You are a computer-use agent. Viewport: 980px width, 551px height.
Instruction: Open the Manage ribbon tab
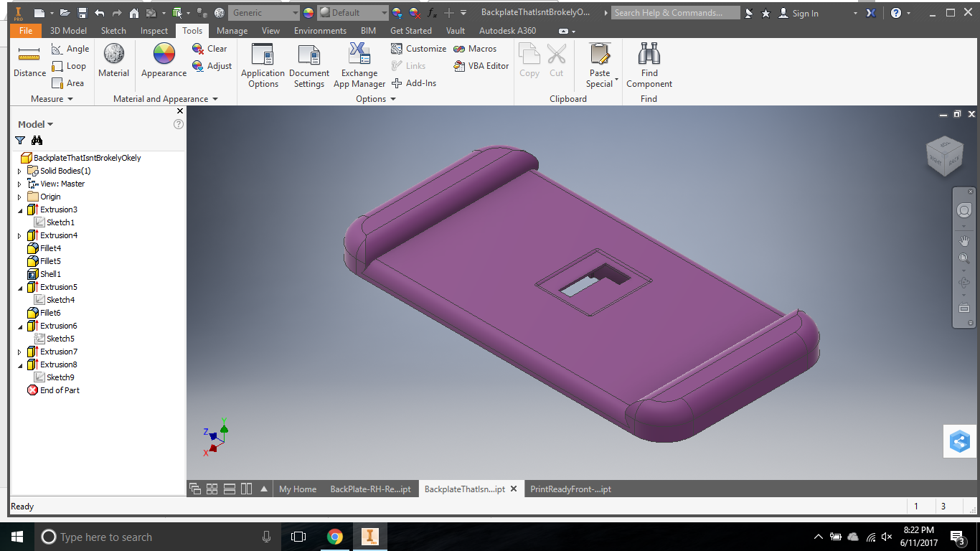(x=232, y=31)
